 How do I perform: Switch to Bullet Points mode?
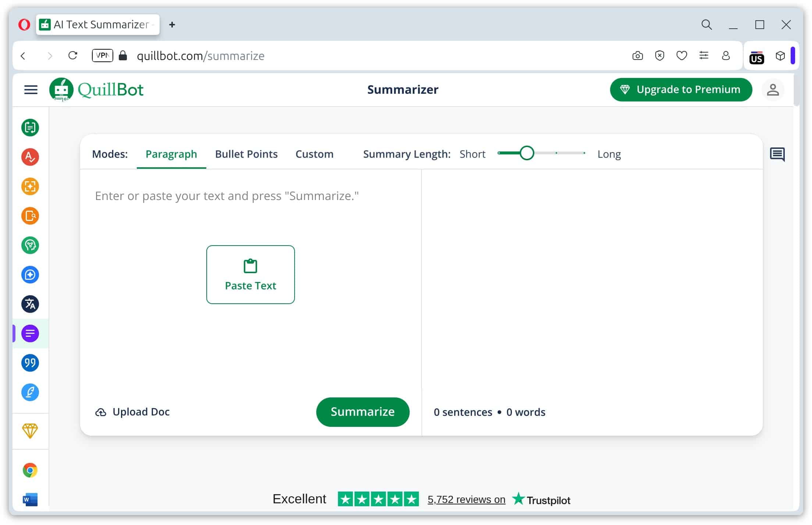pyautogui.click(x=246, y=154)
